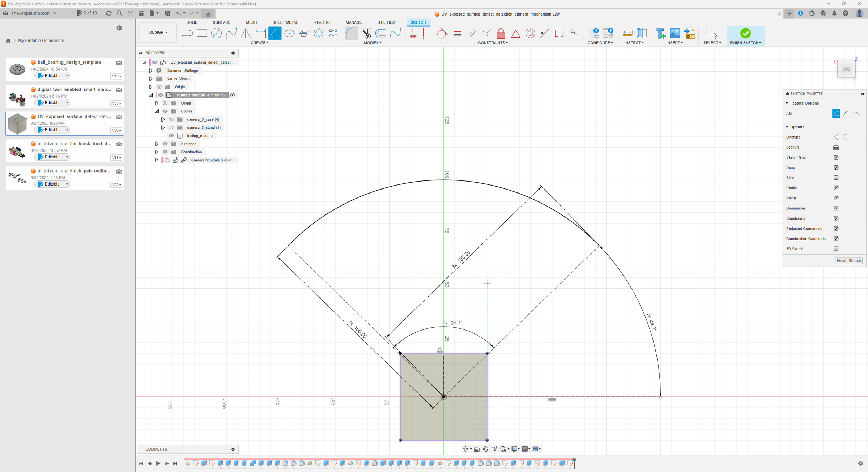Uncheck the Snap checkbox

tap(836, 167)
